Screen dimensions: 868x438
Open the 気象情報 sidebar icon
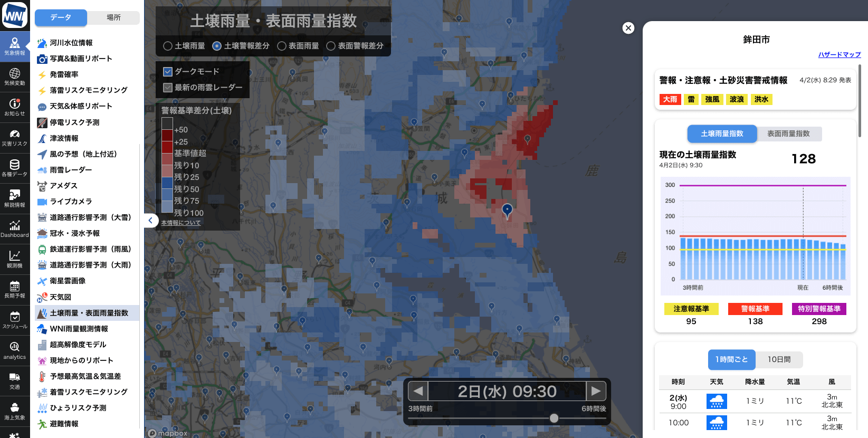[x=15, y=46]
